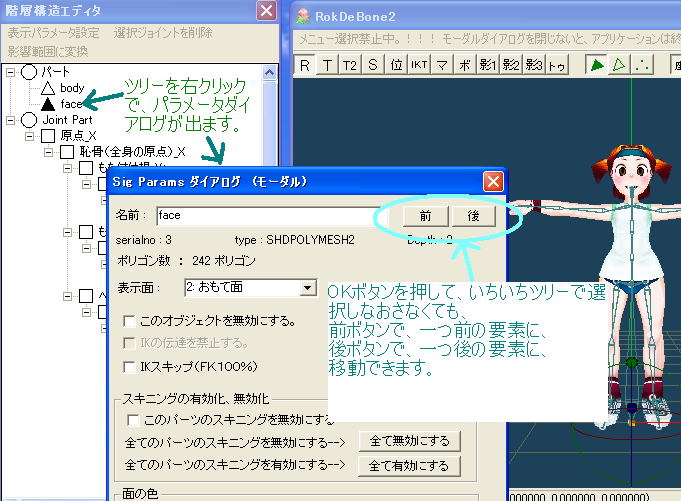
Task: Activate the IKT toolbar button
Action: pos(420,66)
